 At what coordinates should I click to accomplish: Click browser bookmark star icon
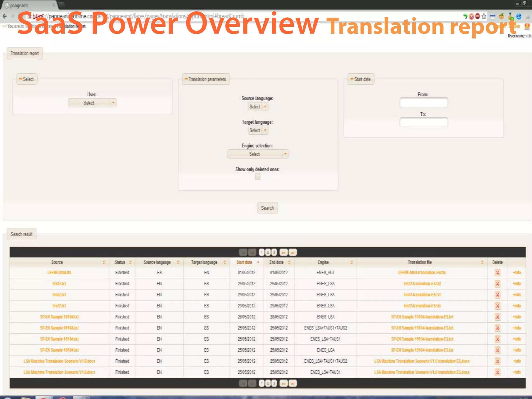[484, 16]
